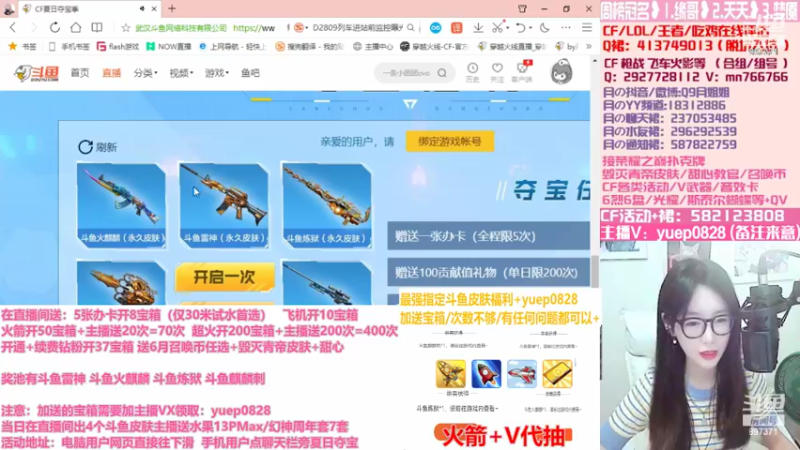Click the task list scrollbar thumb
Image resolution: width=800 pixels, height=450 pixels.
[594, 270]
